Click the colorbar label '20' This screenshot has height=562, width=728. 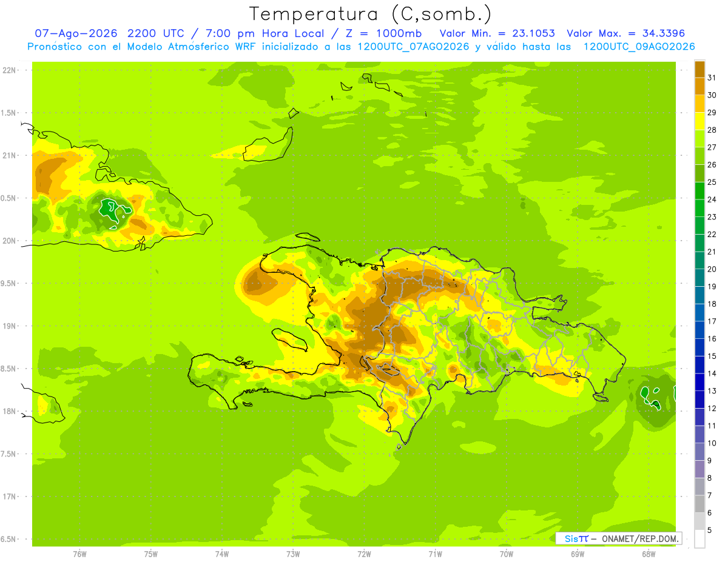point(712,269)
